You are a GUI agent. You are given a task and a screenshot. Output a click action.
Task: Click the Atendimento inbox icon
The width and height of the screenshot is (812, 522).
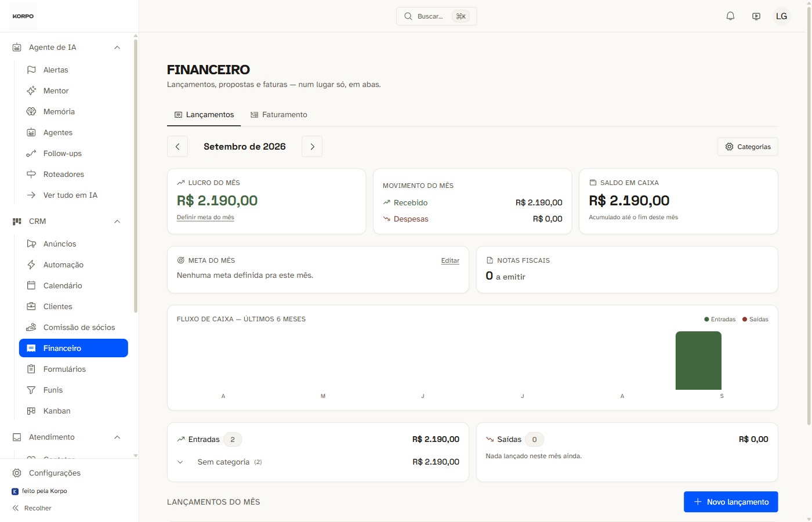(x=17, y=437)
